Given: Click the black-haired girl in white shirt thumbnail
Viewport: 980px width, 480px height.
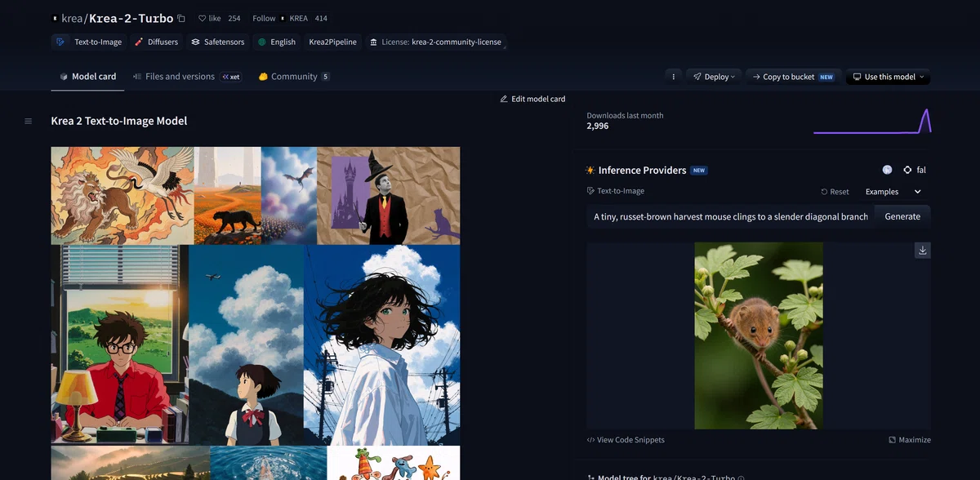Looking at the screenshot, I should [383, 344].
